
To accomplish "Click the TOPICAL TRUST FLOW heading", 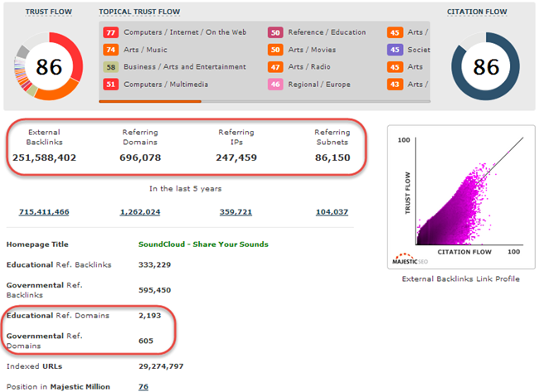I will [139, 12].
